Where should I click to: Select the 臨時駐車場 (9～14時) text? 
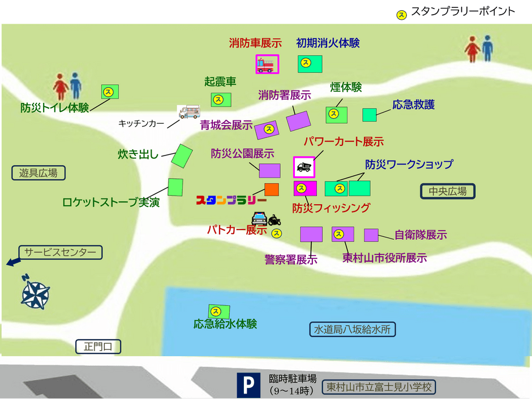point(293,384)
